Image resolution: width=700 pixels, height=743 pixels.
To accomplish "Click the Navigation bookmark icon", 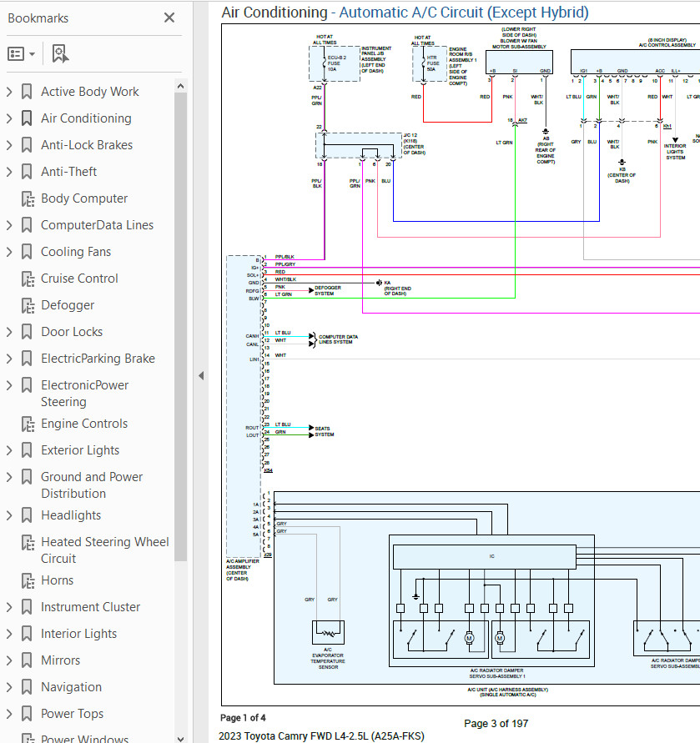I will click(27, 687).
